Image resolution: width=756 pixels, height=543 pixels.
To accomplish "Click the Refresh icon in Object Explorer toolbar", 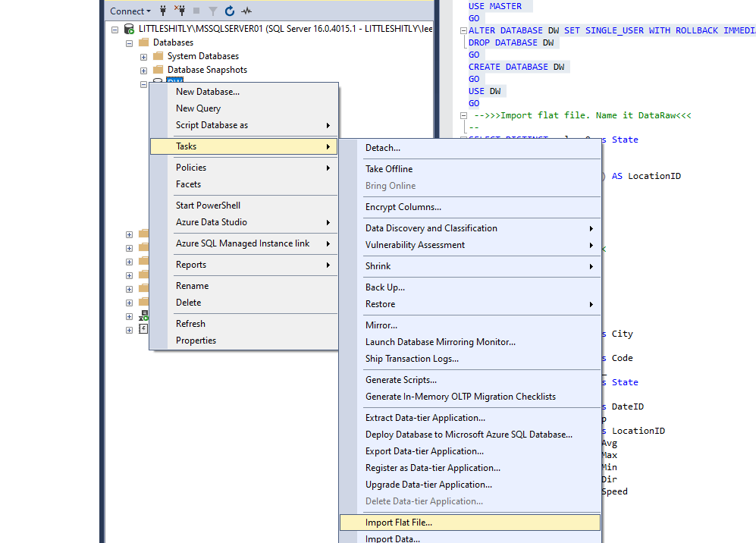I will [230, 11].
